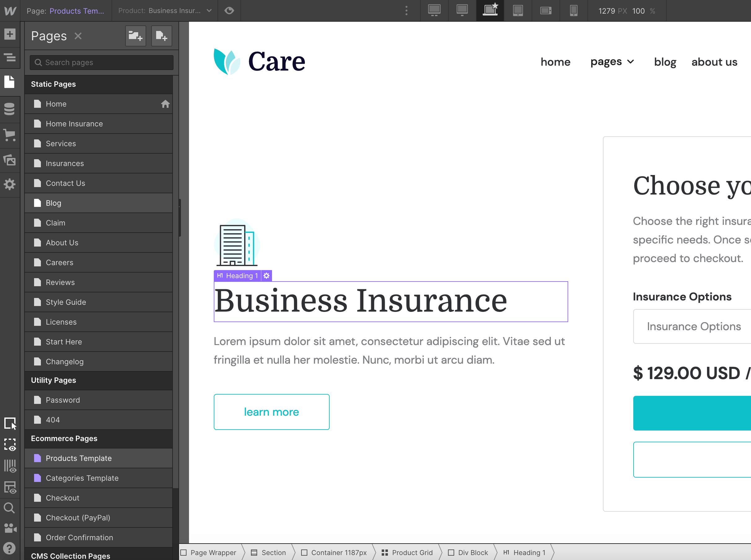This screenshot has width=751, height=560.
Task: Open the three-dot canvas options menu
Action: point(406,11)
